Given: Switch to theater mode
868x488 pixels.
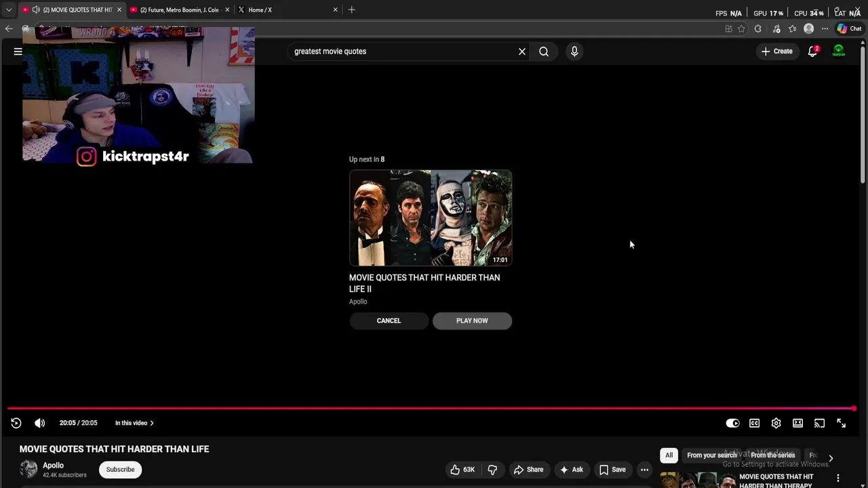Looking at the screenshot, I should tap(797, 423).
